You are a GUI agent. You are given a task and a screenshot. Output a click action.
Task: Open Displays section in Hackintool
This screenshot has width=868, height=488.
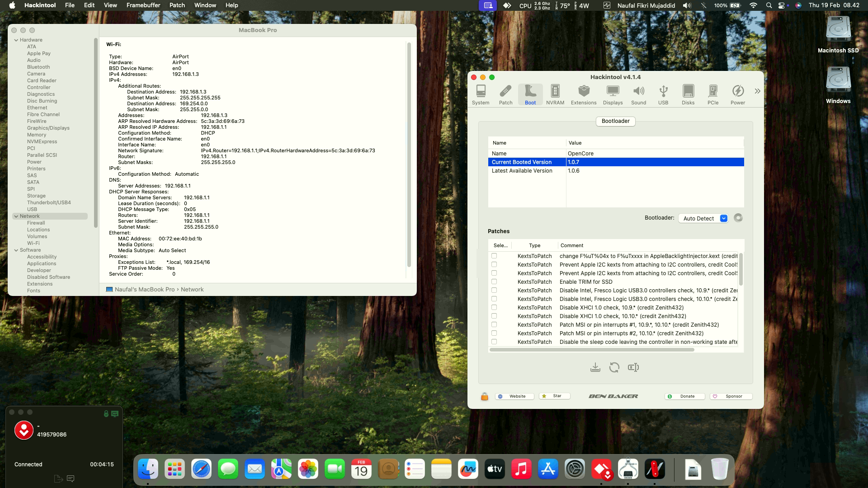(613, 95)
